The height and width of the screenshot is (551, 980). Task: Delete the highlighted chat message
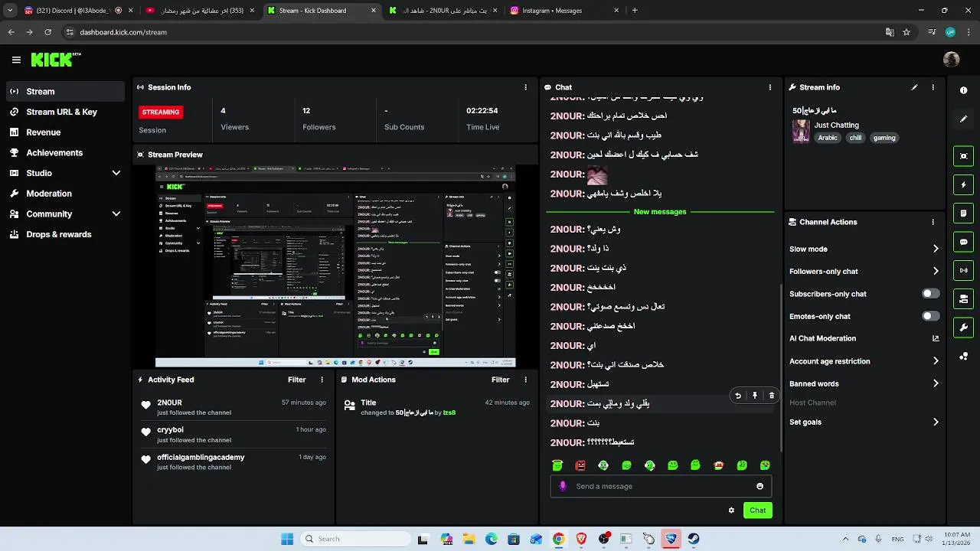click(771, 396)
